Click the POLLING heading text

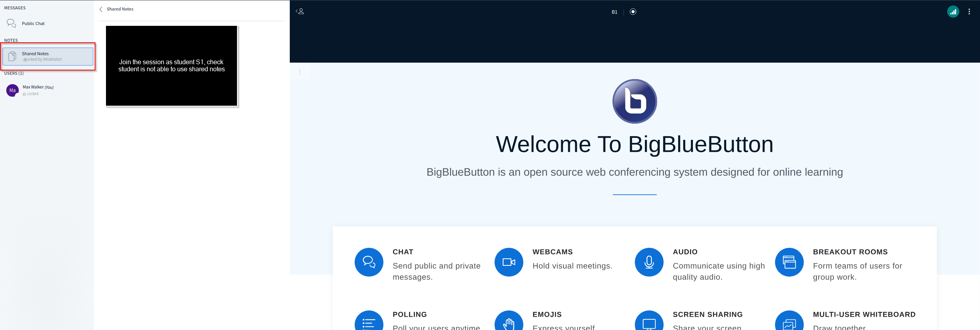pyautogui.click(x=410, y=315)
